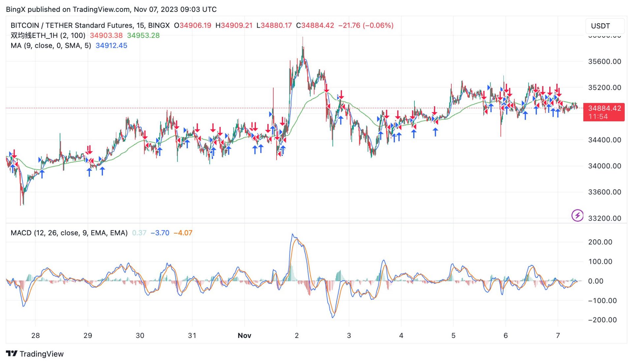
Task: Click the blue MA value 34912.45
Action: (x=111, y=45)
